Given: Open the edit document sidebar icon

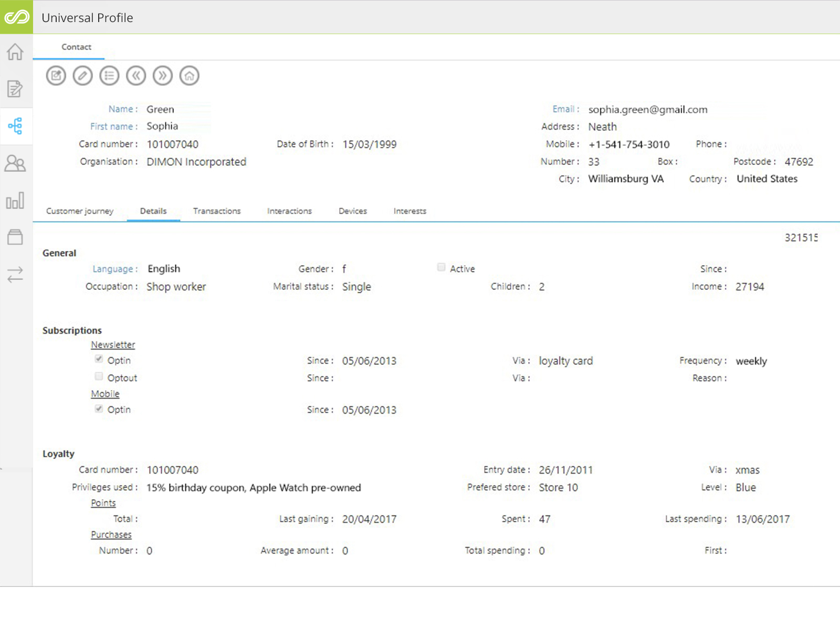Looking at the screenshot, I should click(15, 89).
